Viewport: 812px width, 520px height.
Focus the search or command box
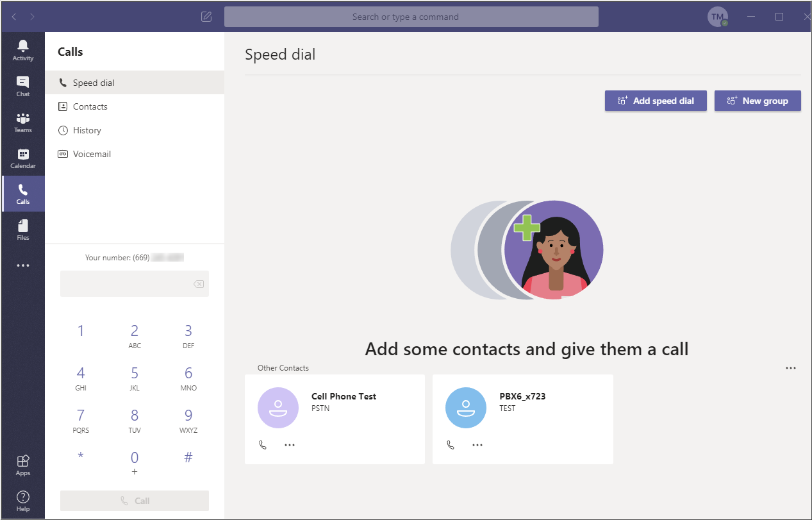point(411,17)
